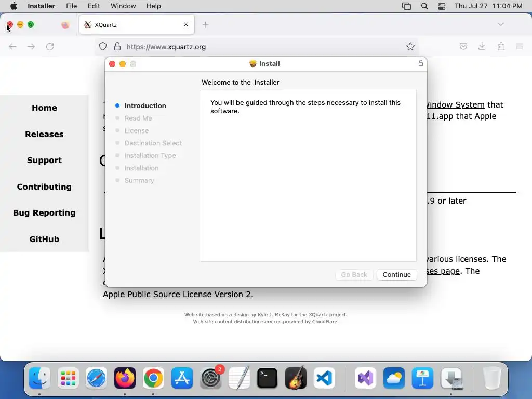Bookmark this page with star icon

tap(410, 46)
